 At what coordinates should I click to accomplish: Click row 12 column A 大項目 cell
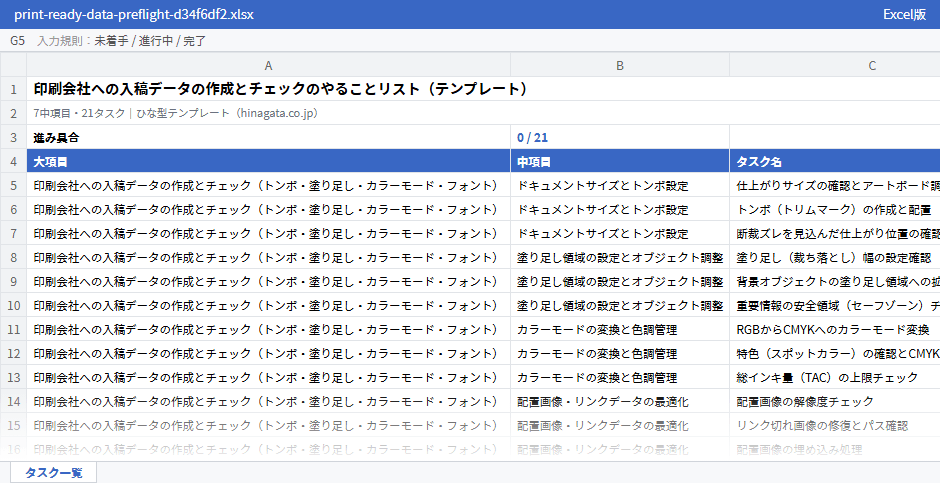click(x=269, y=353)
